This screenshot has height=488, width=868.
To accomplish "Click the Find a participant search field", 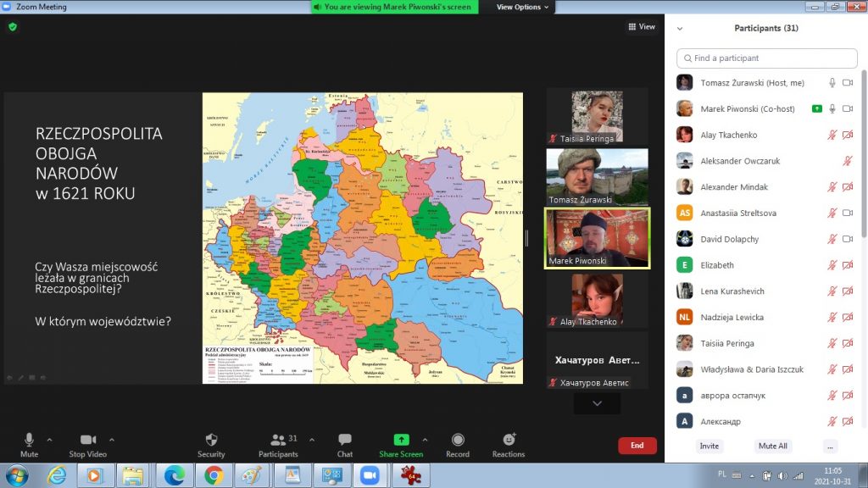I will 767,58.
